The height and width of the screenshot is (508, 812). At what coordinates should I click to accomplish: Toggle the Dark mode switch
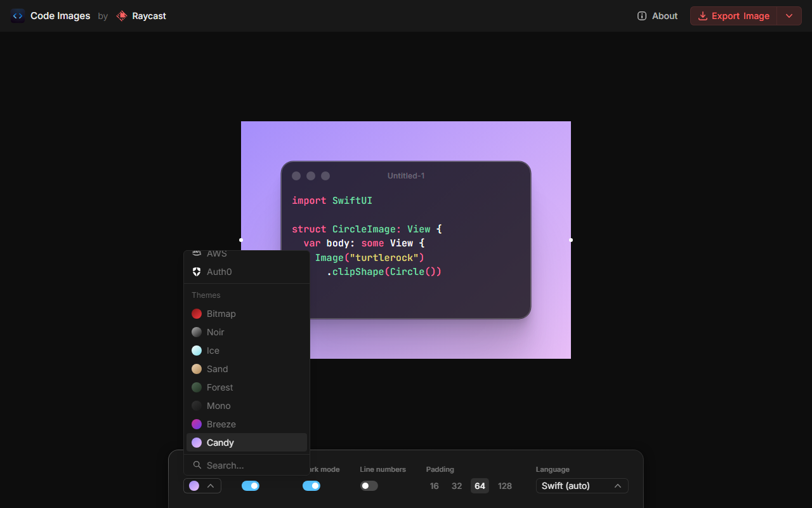(311, 486)
